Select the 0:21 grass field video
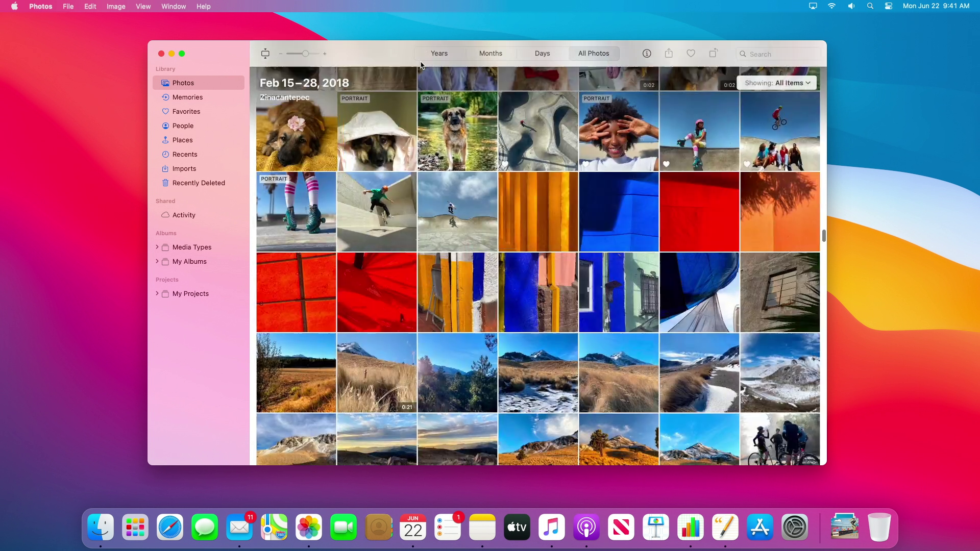Screen dimensions: 980x551 [x=377, y=373]
